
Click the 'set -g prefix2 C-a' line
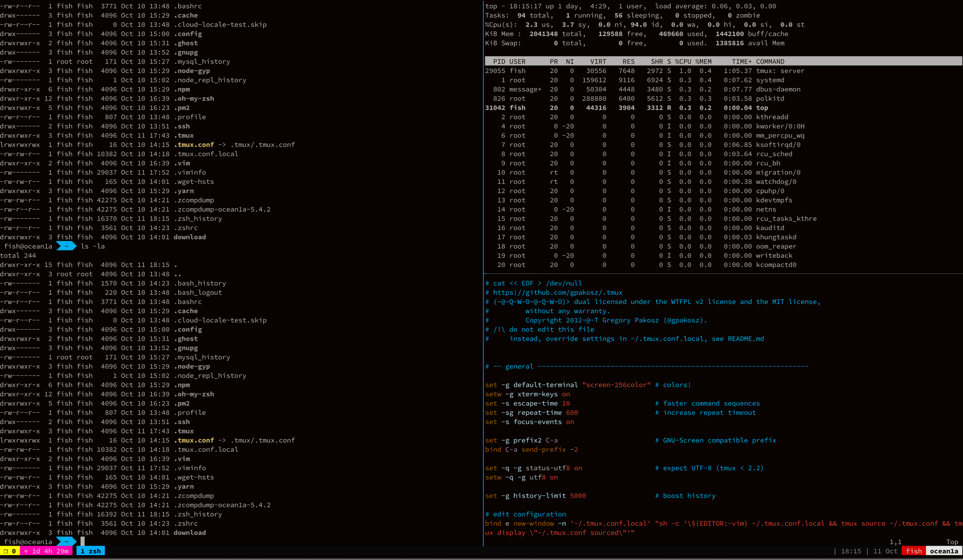[x=521, y=440]
